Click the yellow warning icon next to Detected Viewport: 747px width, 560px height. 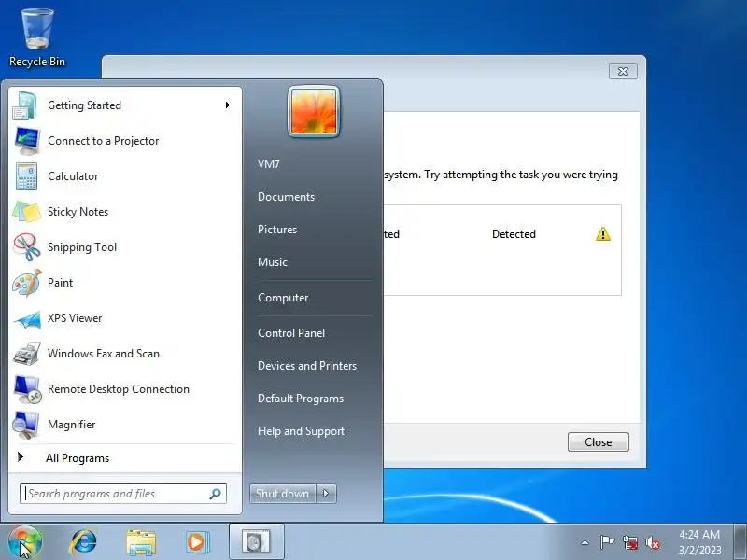tap(602, 234)
